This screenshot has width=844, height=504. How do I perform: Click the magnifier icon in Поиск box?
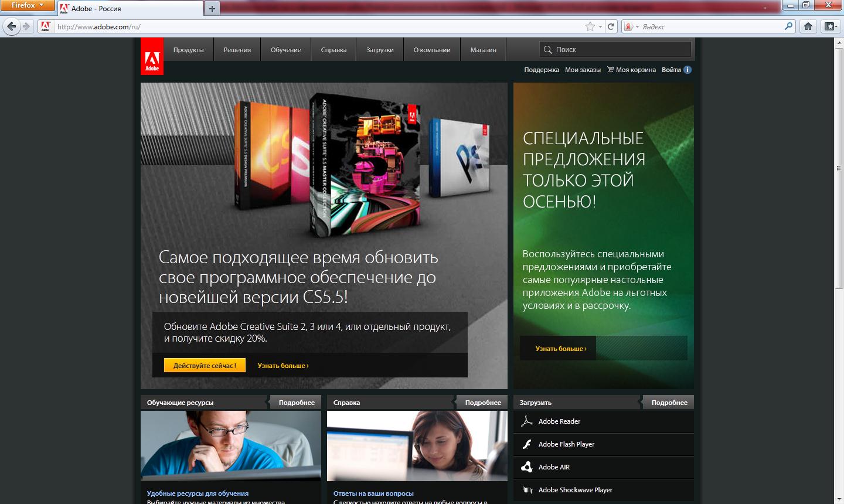548,50
